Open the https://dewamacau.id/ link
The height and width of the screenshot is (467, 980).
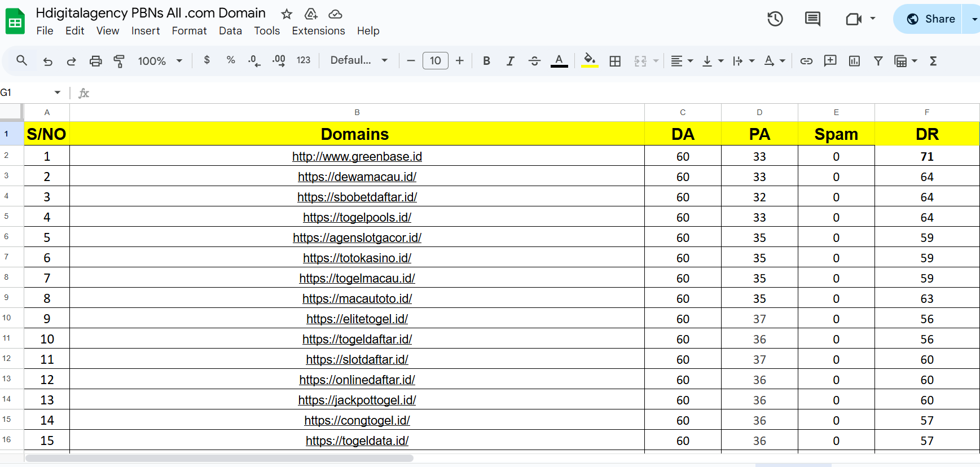pyautogui.click(x=357, y=177)
